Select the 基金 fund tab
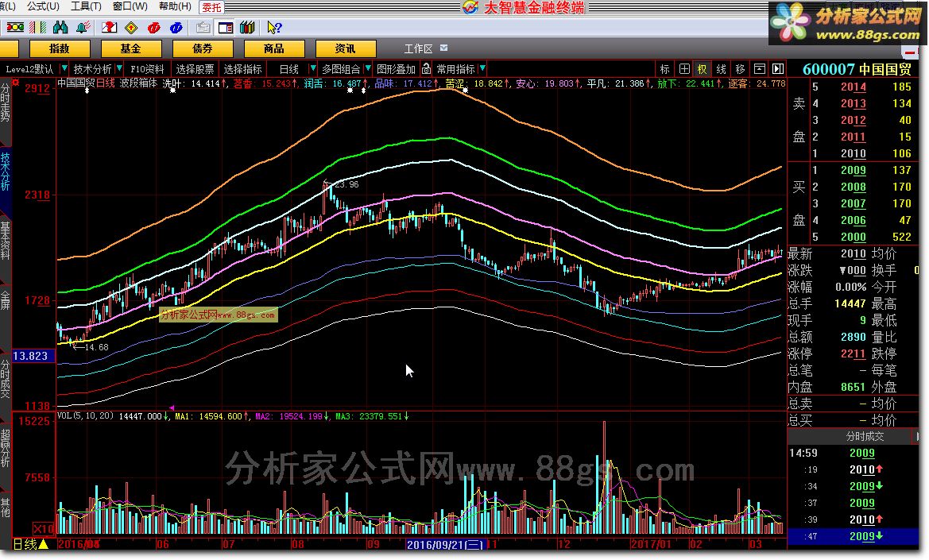The height and width of the screenshot is (560, 929). [131, 48]
